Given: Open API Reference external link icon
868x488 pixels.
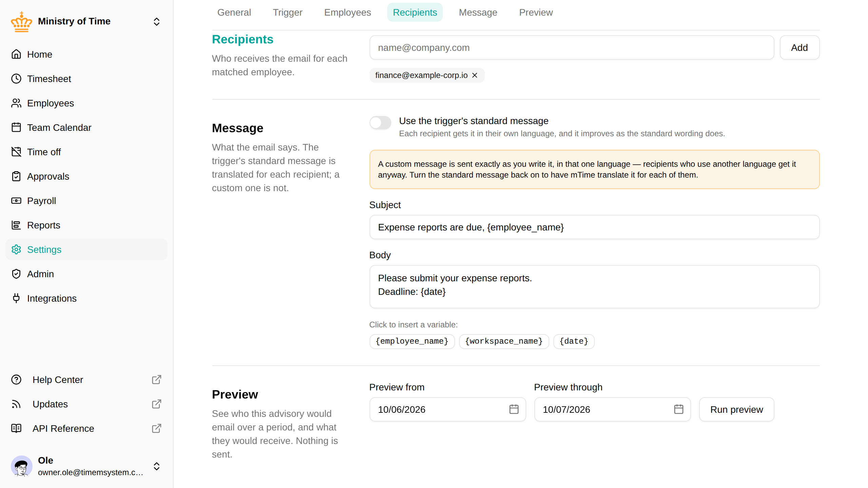Looking at the screenshot, I should (x=157, y=428).
